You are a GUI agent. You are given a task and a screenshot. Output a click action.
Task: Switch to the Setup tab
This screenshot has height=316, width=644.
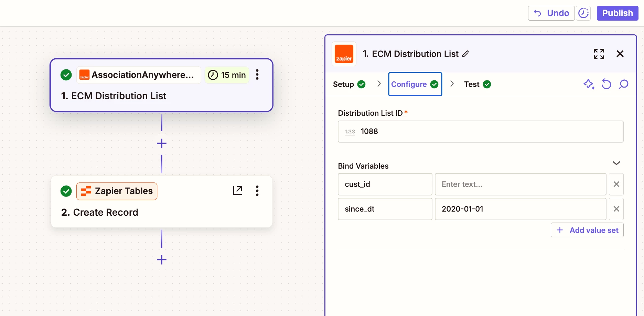349,84
